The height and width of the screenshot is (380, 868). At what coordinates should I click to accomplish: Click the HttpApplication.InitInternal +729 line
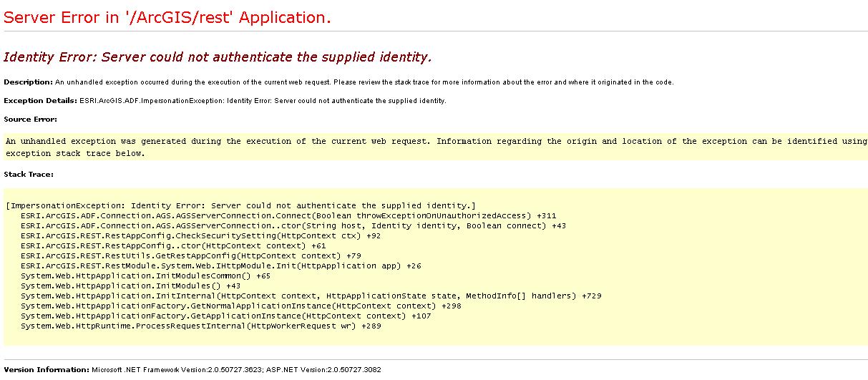pos(311,296)
